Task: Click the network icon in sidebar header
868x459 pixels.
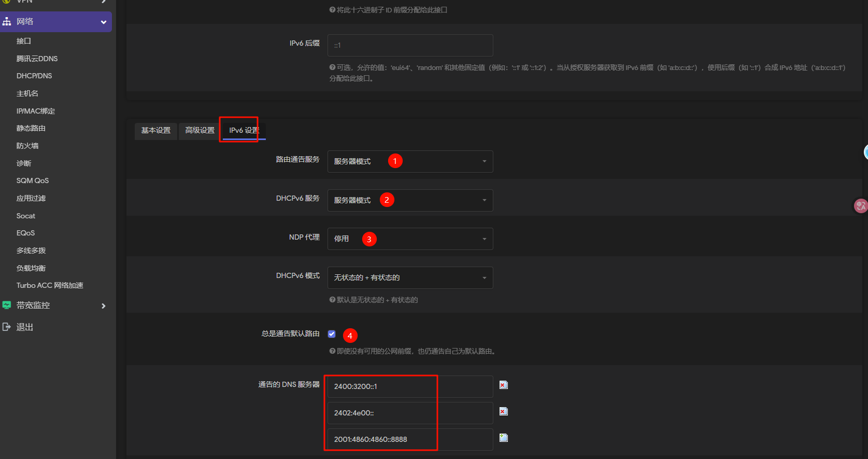Action: click(7, 22)
